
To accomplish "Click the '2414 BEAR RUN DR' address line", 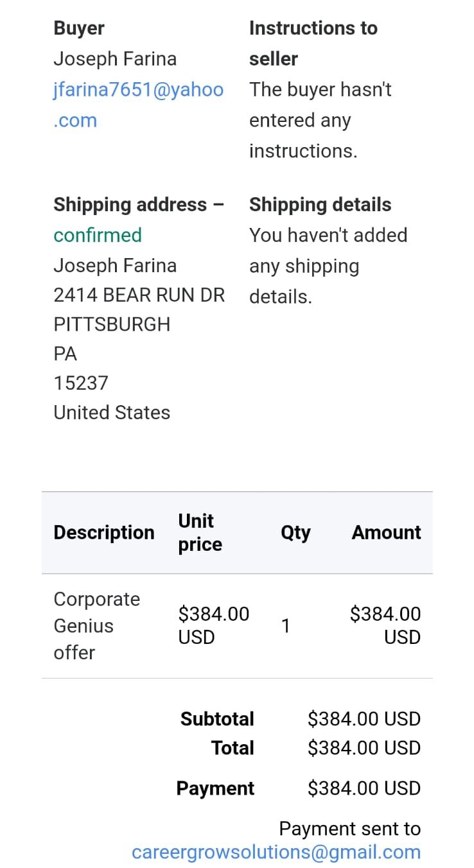I will click(x=139, y=295).
